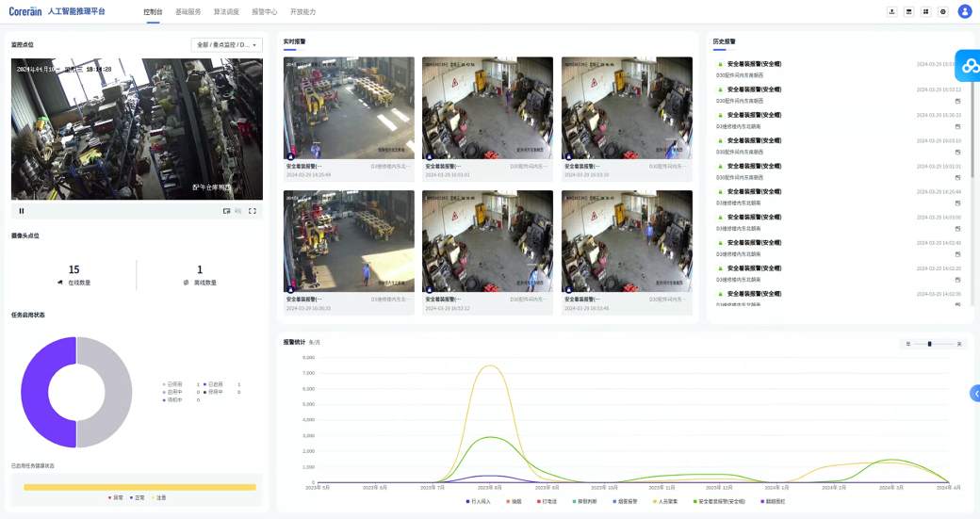Click the grid layout icon in header

pos(925,12)
